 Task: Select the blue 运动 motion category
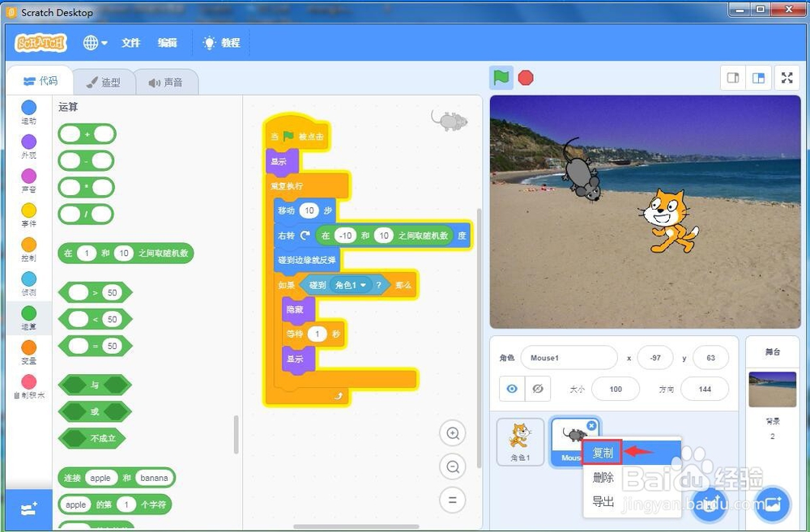(x=29, y=112)
